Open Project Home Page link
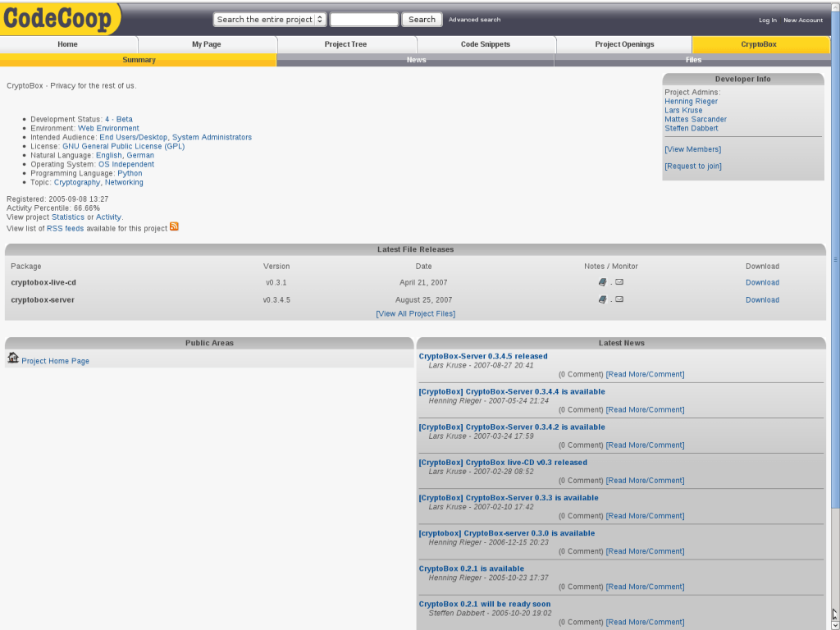This screenshot has width=840, height=630. 55,361
